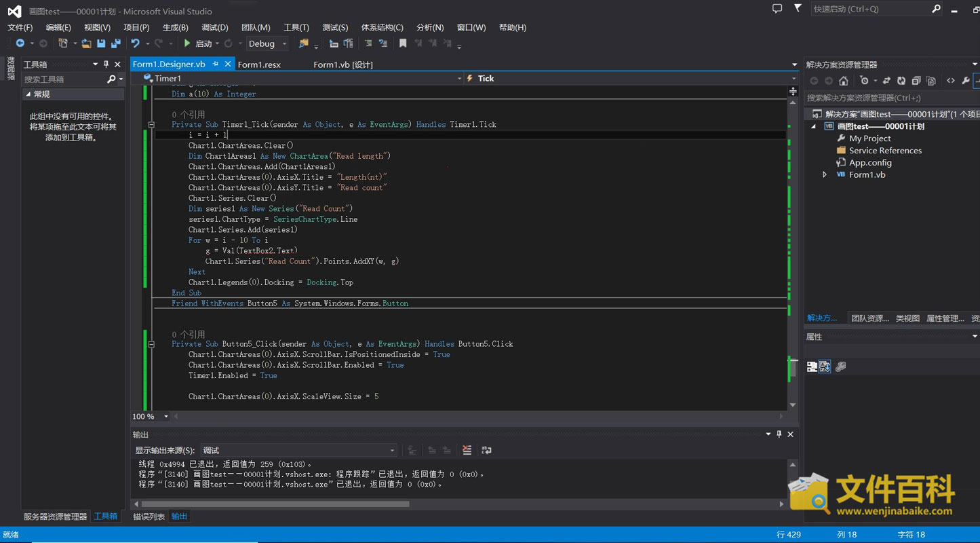The height and width of the screenshot is (543, 980).
Task: Click the Undo arrow icon
Action: (x=136, y=43)
